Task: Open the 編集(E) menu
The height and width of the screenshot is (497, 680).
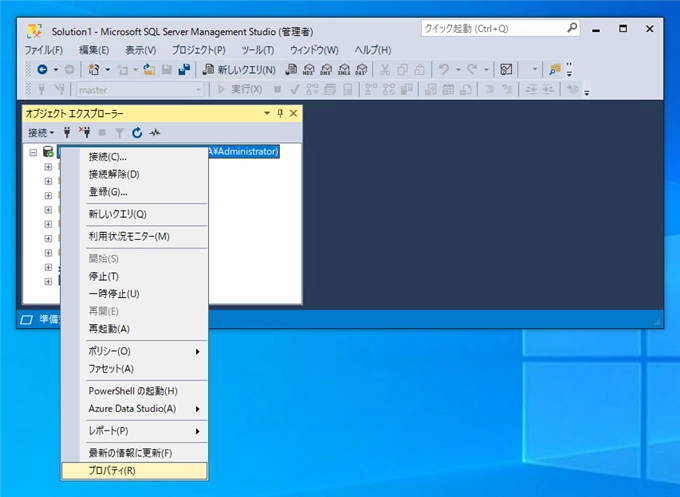Action: [94, 50]
